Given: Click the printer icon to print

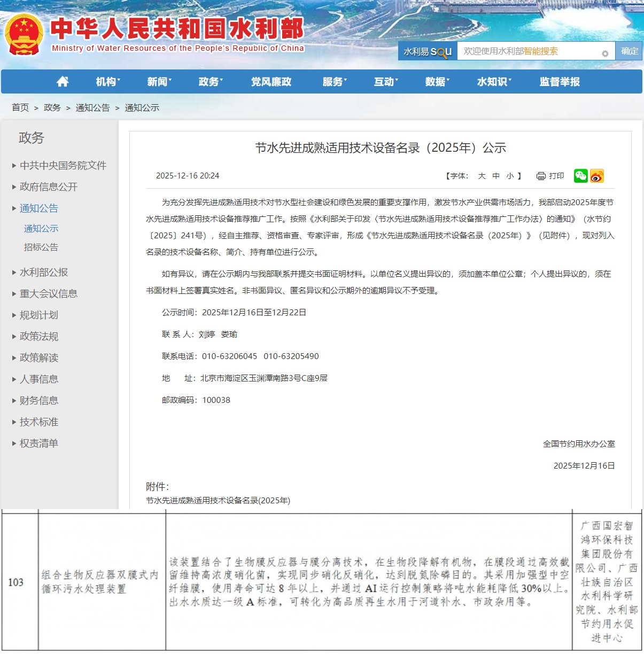Looking at the screenshot, I should (x=541, y=176).
